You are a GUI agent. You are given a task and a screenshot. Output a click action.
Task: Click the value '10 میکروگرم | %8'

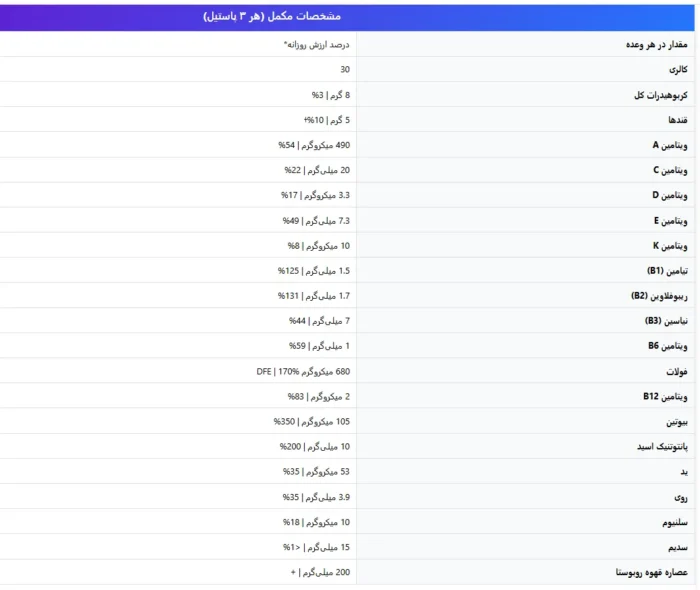[x=319, y=245]
